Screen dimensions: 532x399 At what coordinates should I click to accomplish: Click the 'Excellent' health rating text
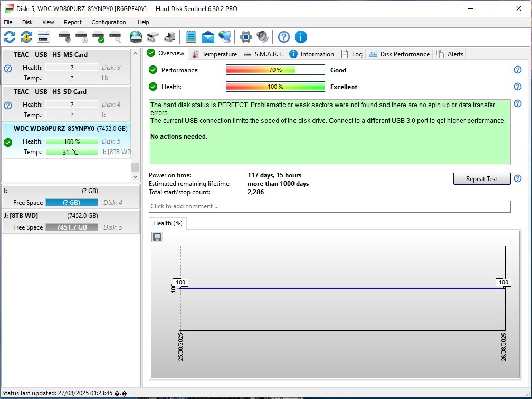point(344,87)
